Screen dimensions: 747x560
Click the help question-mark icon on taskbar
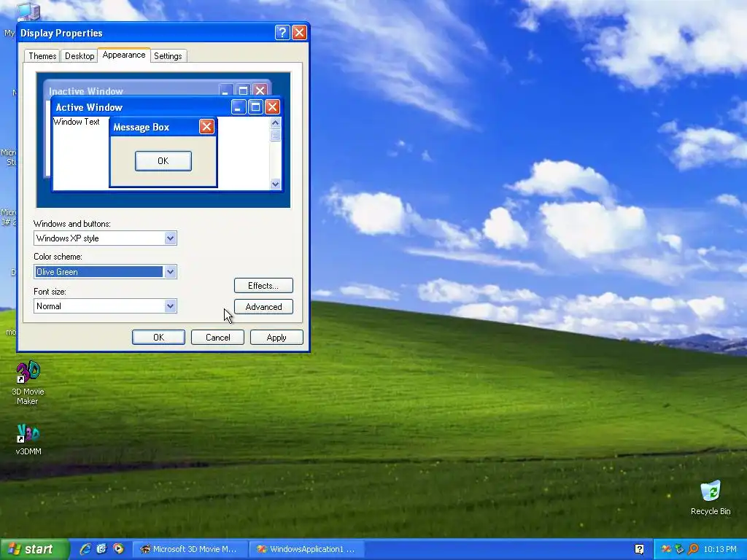[639, 549]
